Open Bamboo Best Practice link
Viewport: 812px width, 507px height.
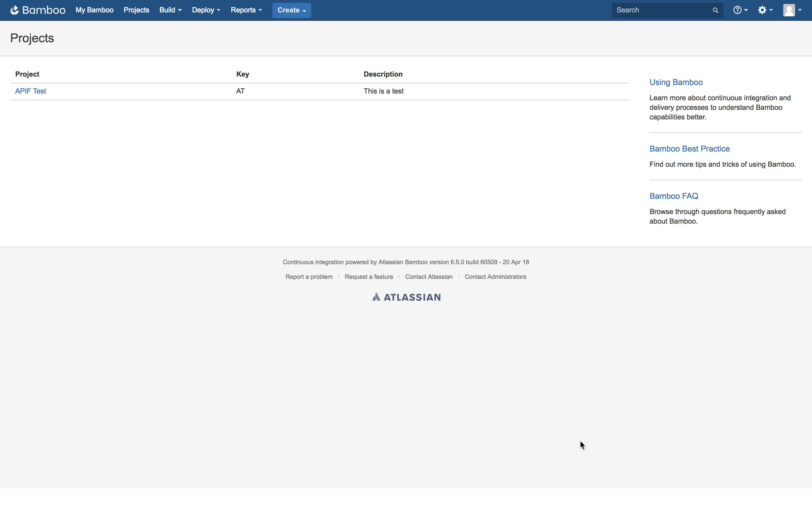coord(689,149)
